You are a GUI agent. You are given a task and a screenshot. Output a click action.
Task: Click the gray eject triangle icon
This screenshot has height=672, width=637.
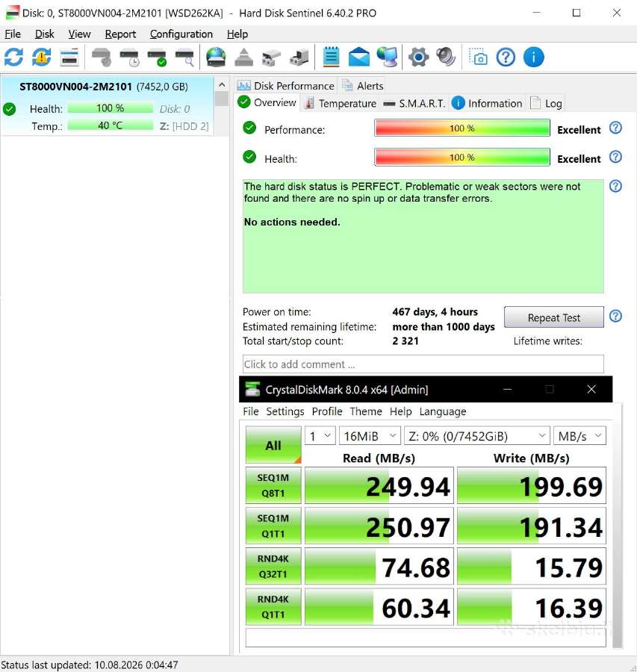coord(244,57)
